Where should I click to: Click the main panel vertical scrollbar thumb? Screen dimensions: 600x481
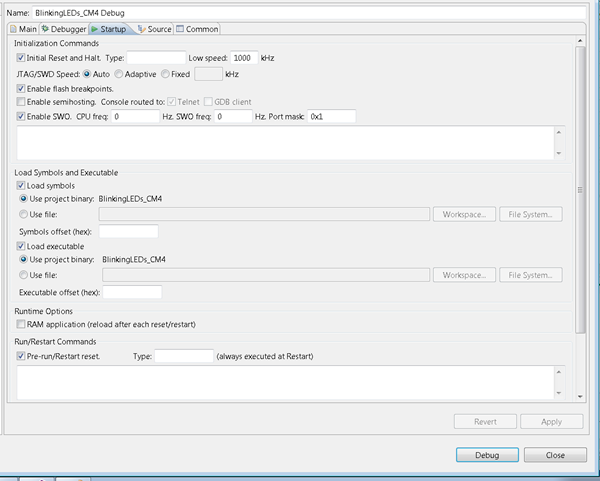tap(580, 189)
